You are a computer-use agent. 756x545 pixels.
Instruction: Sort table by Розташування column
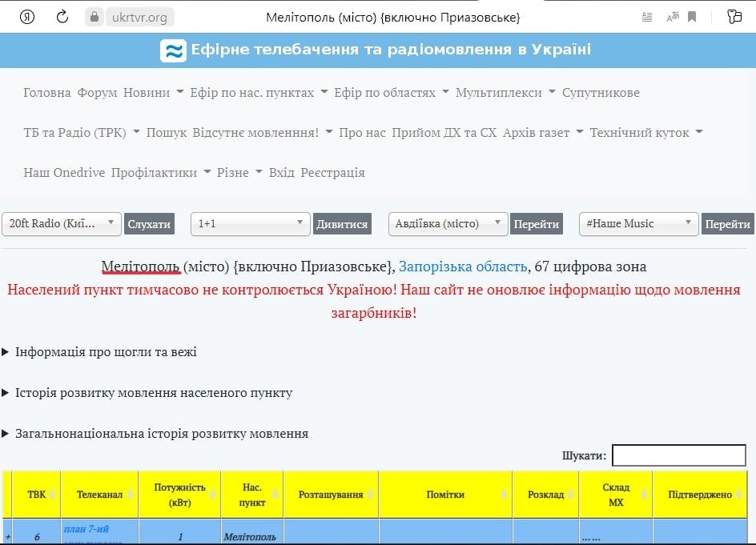click(x=331, y=495)
